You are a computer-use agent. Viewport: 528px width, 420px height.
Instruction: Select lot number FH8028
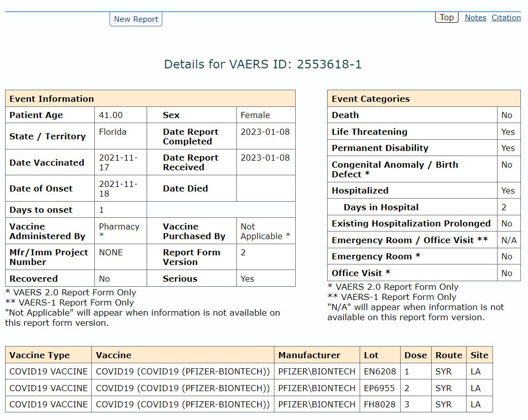379,404
